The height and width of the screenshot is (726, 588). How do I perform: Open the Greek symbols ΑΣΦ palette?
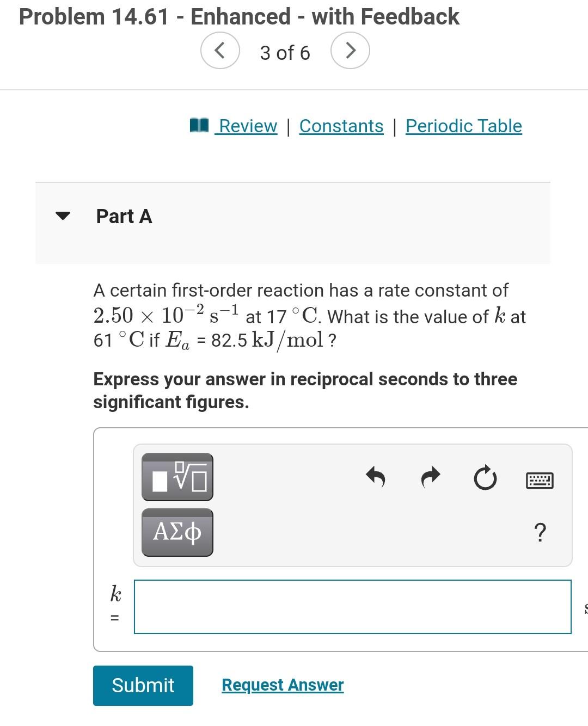click(176, 532)
